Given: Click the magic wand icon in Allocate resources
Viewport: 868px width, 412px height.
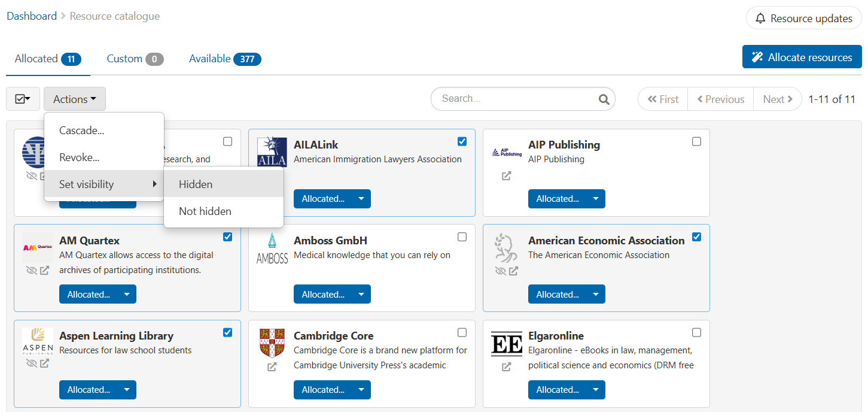Looking at the screenshot, I should pos(757,57).
